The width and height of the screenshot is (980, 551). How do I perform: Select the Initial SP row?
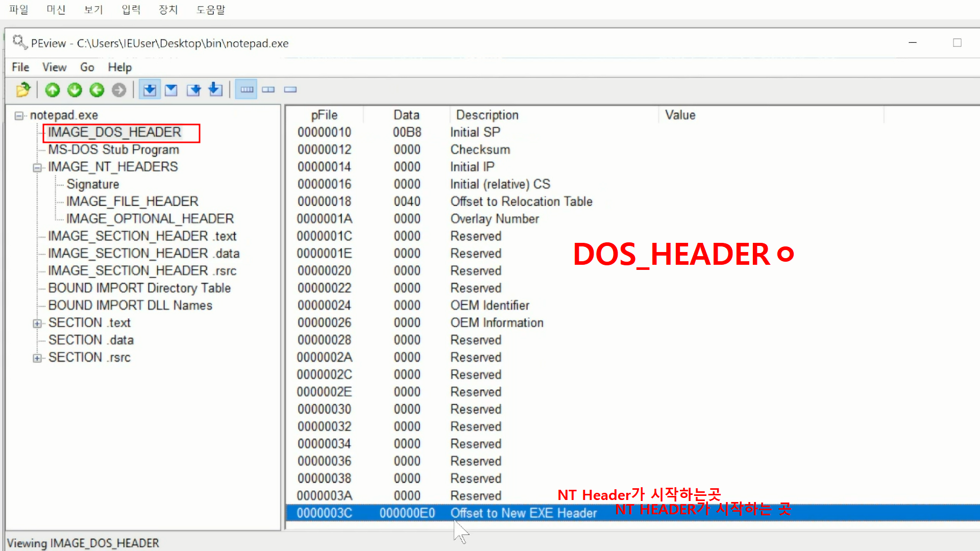(633, 133)
